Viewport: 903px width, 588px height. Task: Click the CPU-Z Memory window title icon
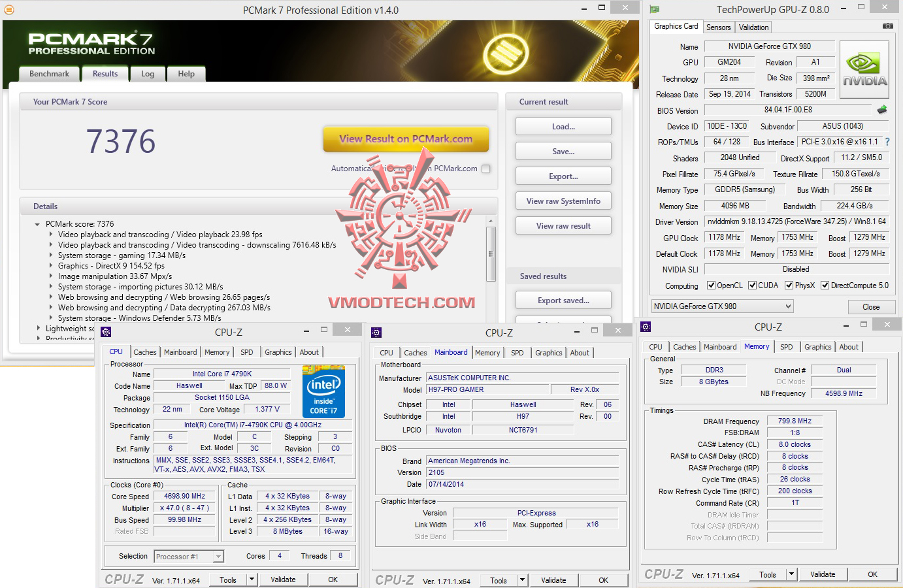[646, 327]
